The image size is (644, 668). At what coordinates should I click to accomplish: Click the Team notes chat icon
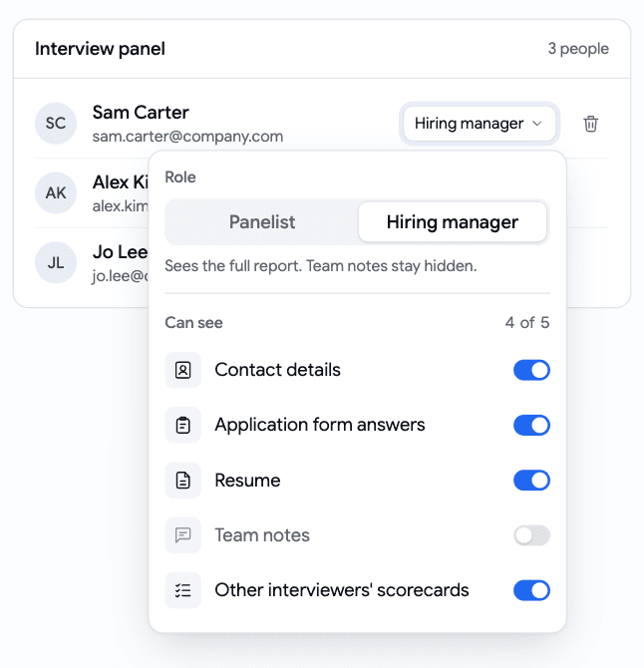click(183, 535)
